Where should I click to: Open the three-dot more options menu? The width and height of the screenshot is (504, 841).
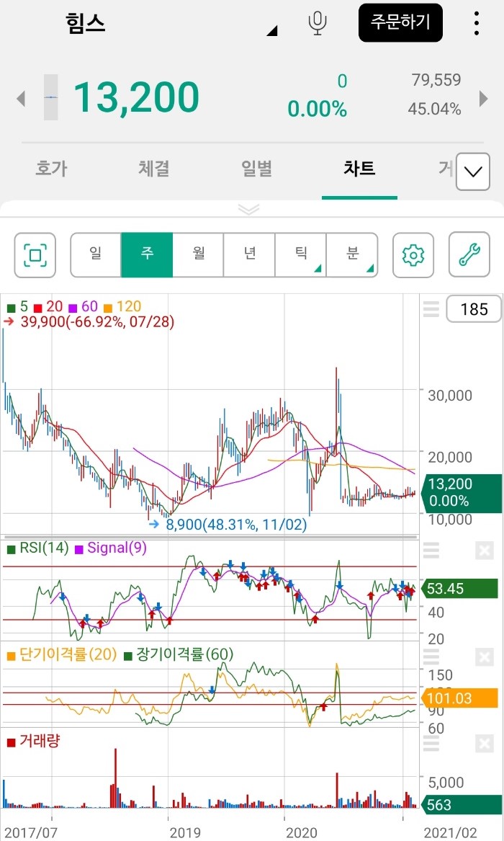click(476, 24)
